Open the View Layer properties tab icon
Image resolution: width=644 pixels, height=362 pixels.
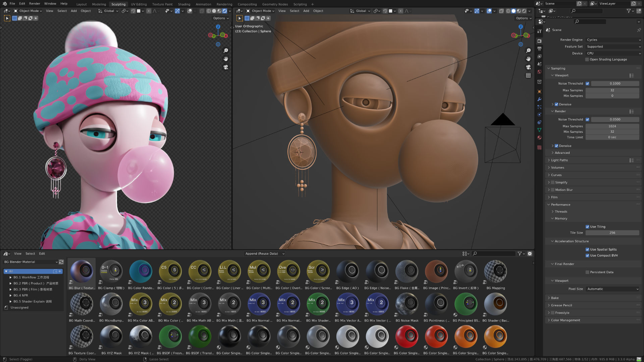coord(539,56)
